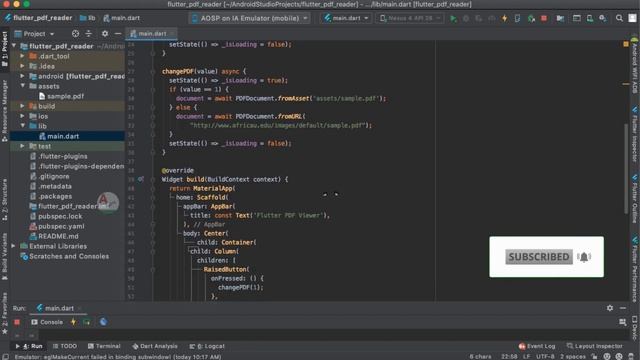Expand the android folder

click(x=22, y=76)
